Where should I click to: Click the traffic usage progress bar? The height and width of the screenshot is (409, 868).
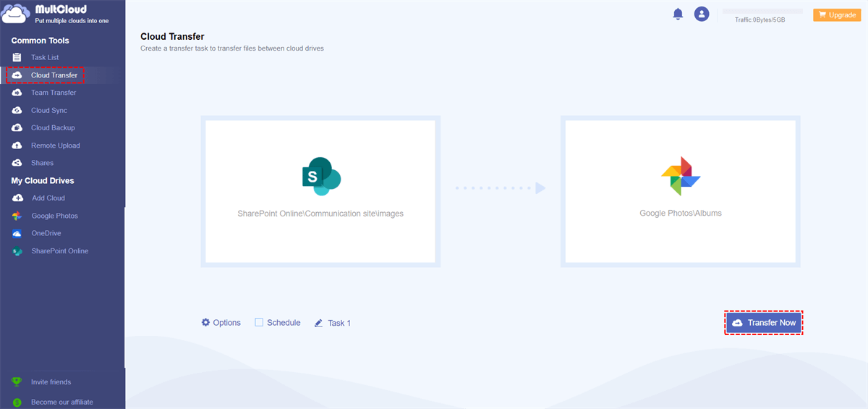[x=762, y=11]
